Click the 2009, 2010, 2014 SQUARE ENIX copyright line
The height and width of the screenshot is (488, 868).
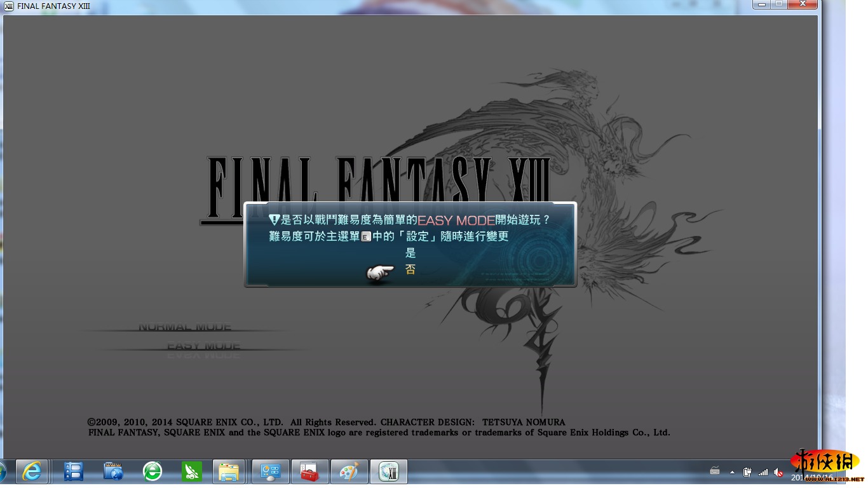coord(326,422)
